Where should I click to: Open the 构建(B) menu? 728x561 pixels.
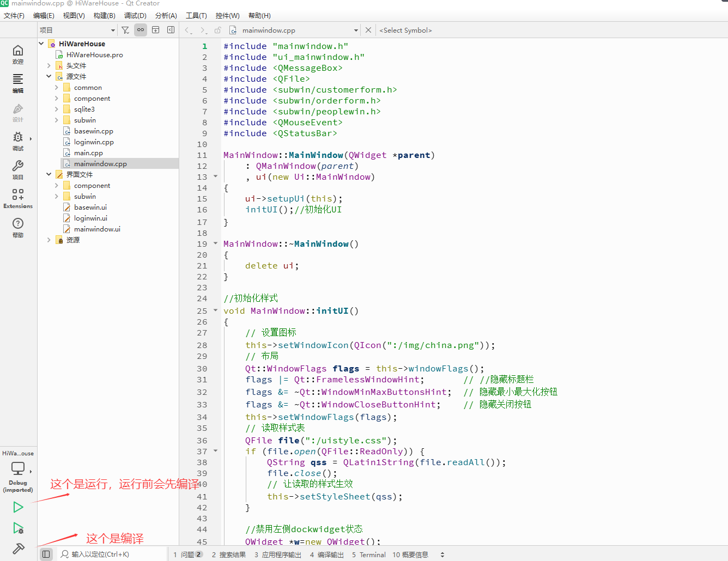104,15
